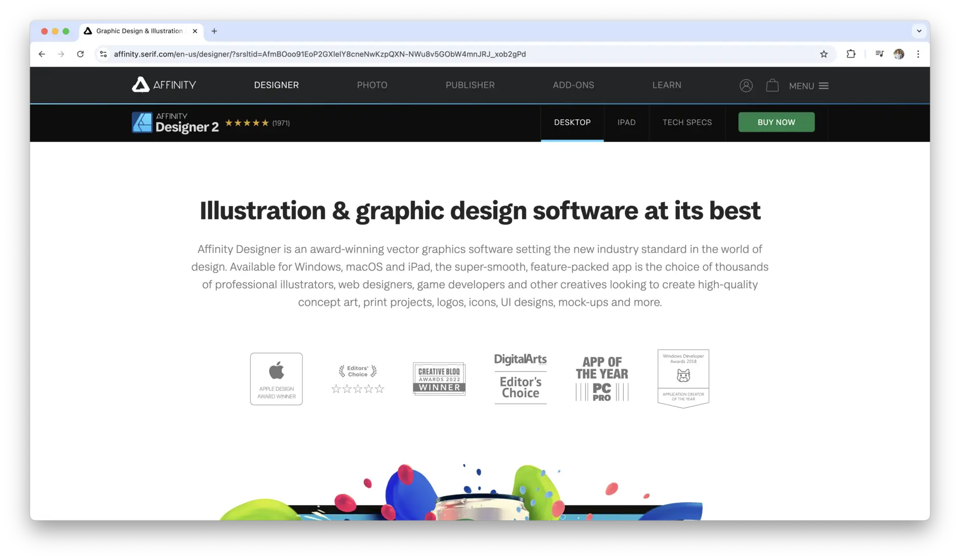Open the media control icon in toolbar

coord(879,54)
